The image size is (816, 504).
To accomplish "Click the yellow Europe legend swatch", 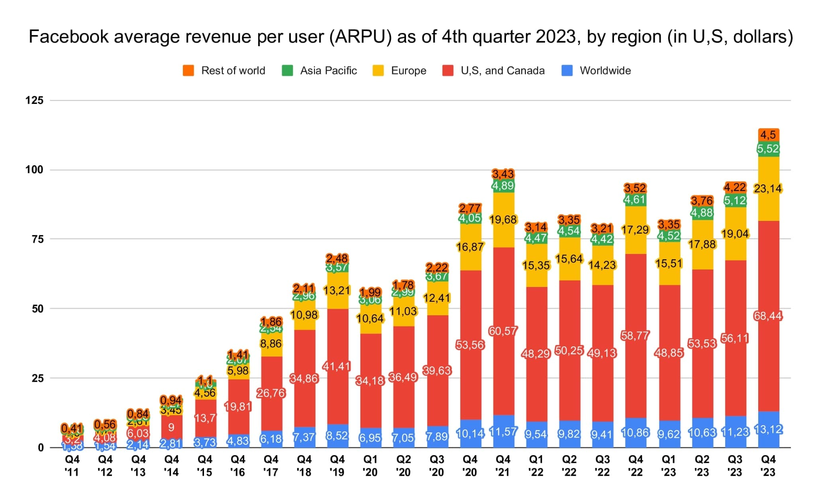I will 378,70.
